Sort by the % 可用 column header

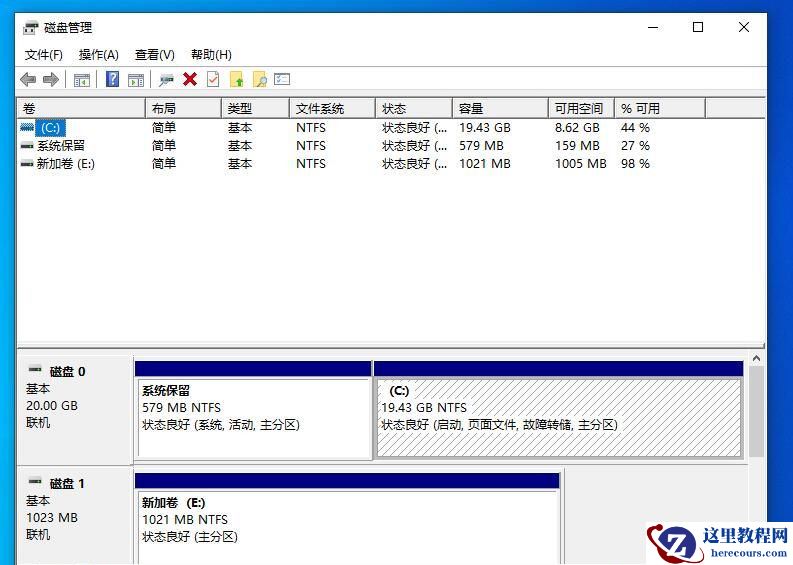coord(660,108)
